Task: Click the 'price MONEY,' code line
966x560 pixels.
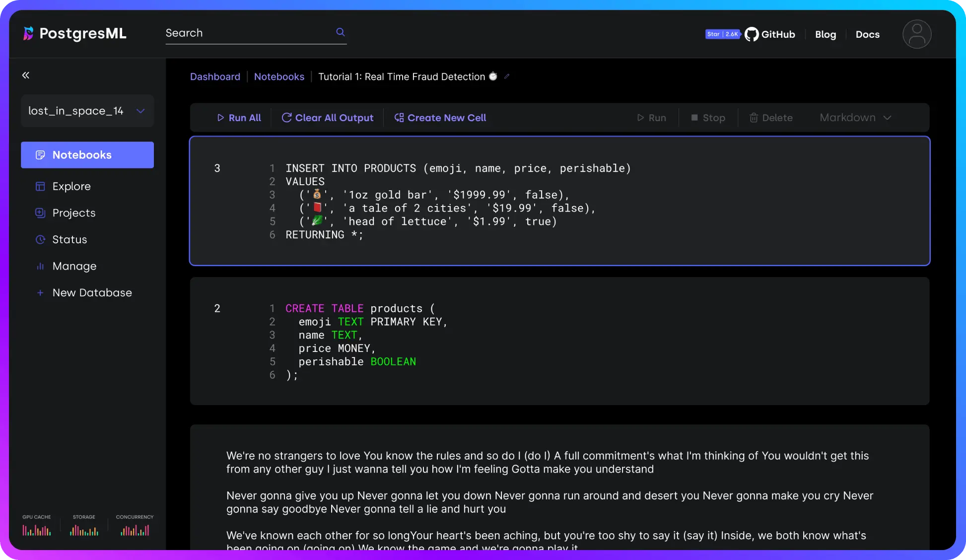Action: pos(338,349)
